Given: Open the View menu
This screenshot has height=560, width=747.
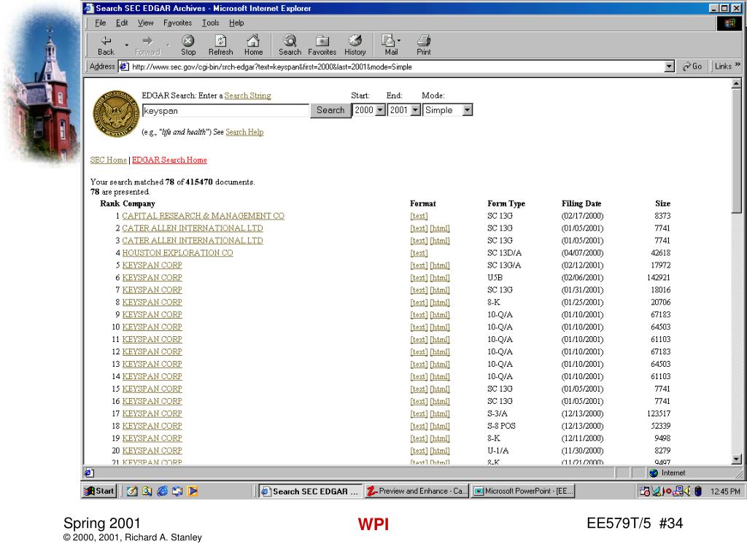Looking at the screenshot, I should point(145,23).
